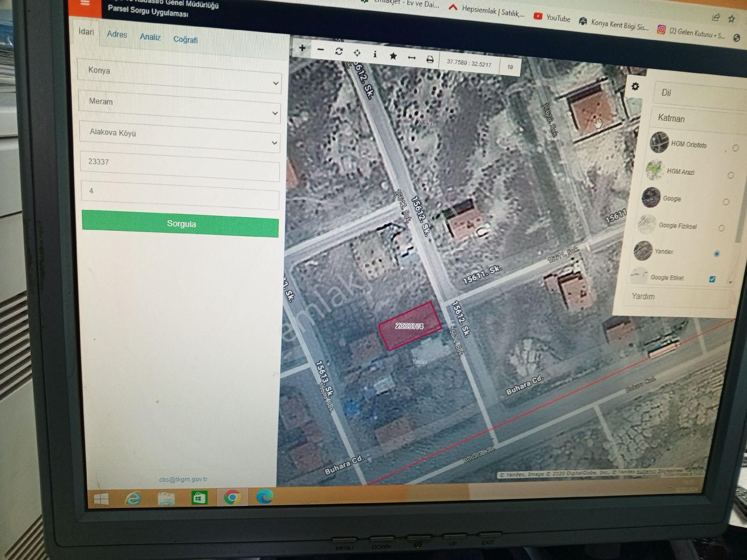Click the zoom out minus icon
This screenshot has height=560, width=747.
pos(321,50)
